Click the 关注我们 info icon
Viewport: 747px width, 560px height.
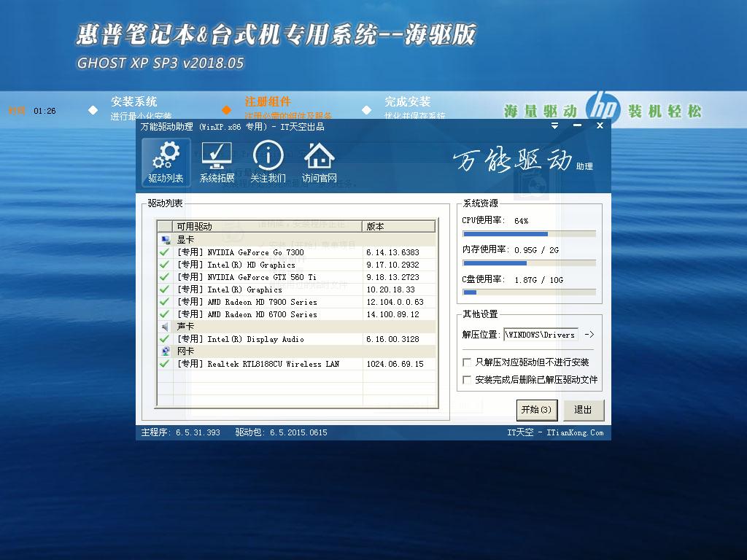coord(268,155)
